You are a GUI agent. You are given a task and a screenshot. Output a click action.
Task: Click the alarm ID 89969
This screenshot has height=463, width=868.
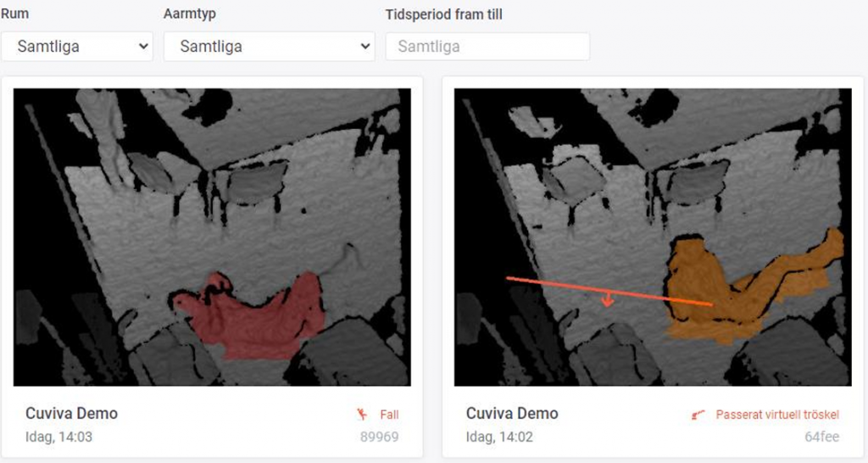(x=379, y=437)
